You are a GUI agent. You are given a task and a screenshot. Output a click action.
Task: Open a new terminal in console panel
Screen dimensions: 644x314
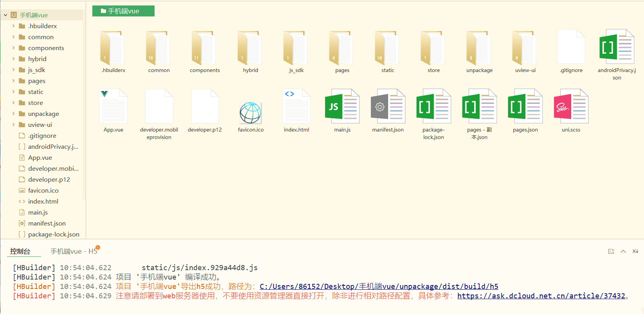(611, 251)
